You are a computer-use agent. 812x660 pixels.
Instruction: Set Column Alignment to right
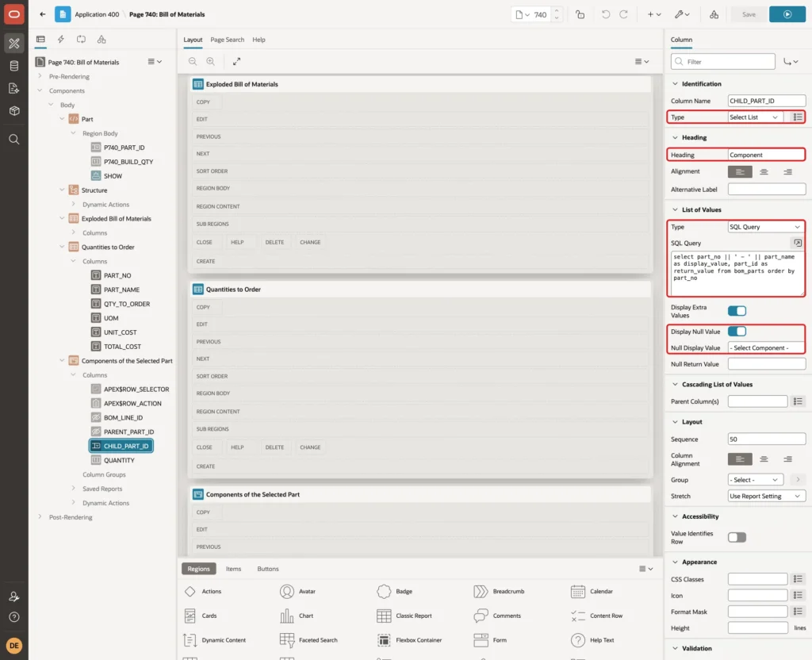click(x=787, y=459)
